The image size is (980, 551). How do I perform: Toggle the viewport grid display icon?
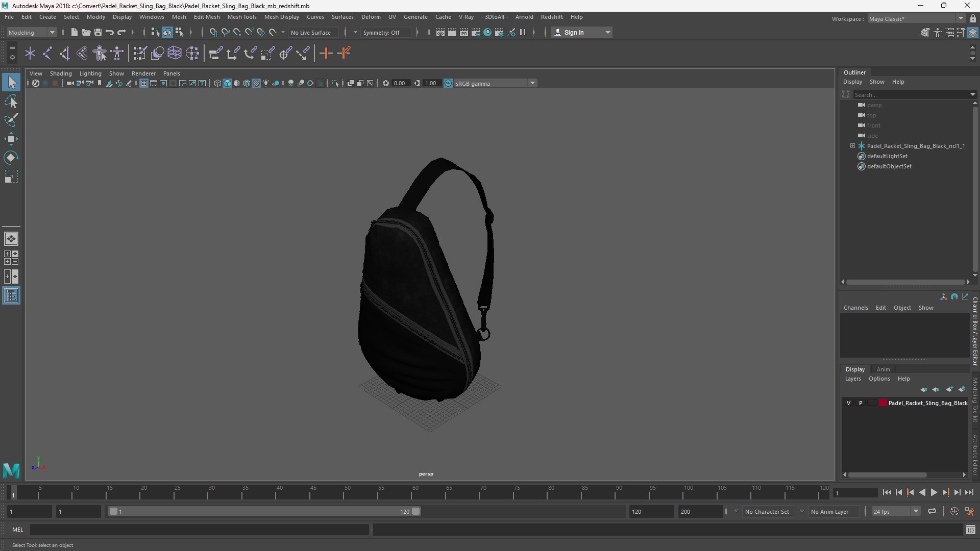coord(144,83)
